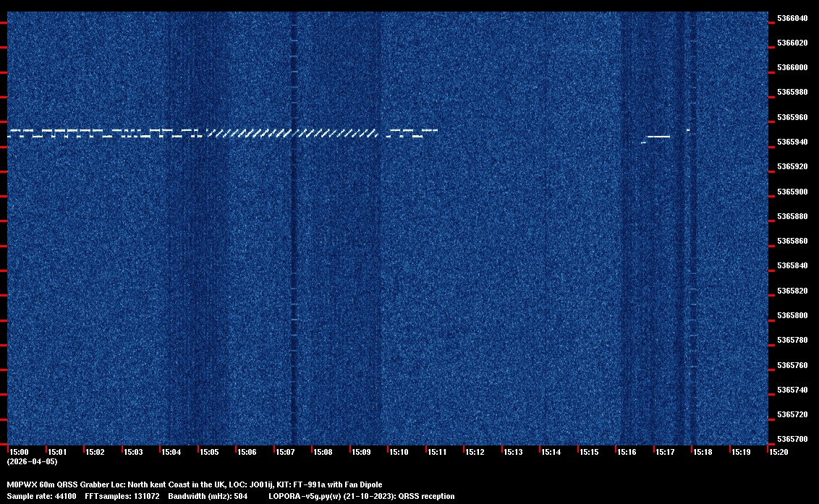Click the 15:07 time axis label
819x504 pixels.
click(x=285, y=452)
